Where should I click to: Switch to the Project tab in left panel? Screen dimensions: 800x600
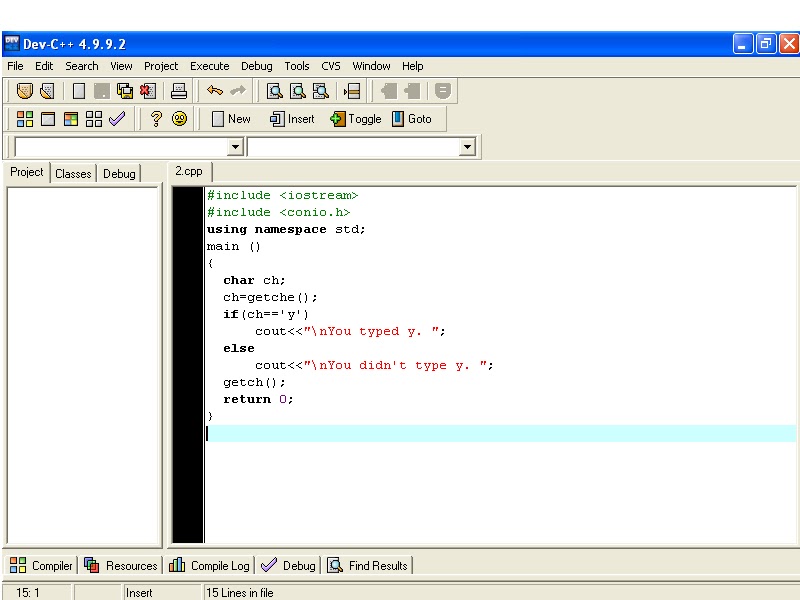(x=27, y=172)
